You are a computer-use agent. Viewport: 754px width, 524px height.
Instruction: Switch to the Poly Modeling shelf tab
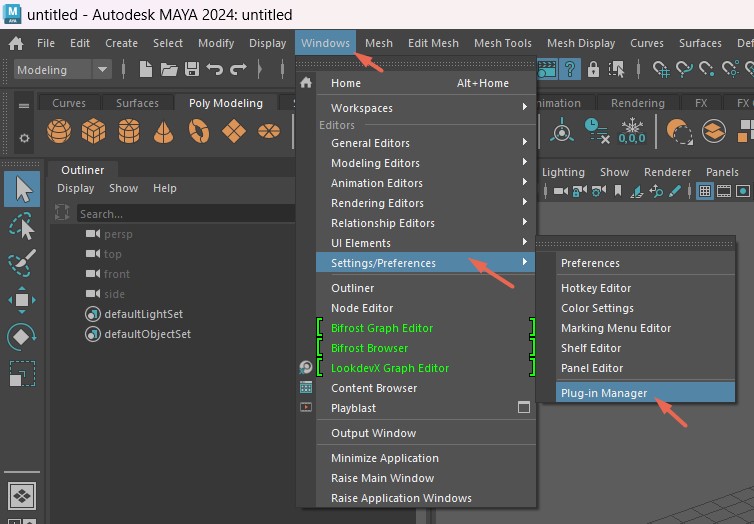[226, 103]
